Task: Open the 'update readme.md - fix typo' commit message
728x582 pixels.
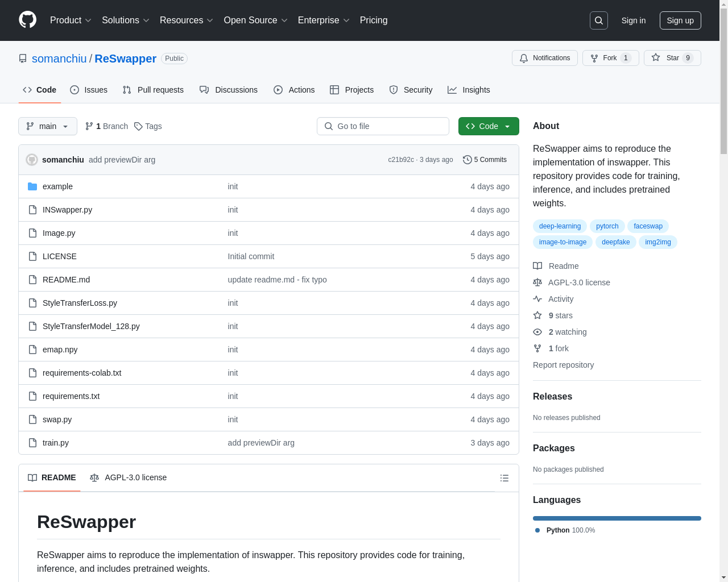Action: click(x=277, y=280)
